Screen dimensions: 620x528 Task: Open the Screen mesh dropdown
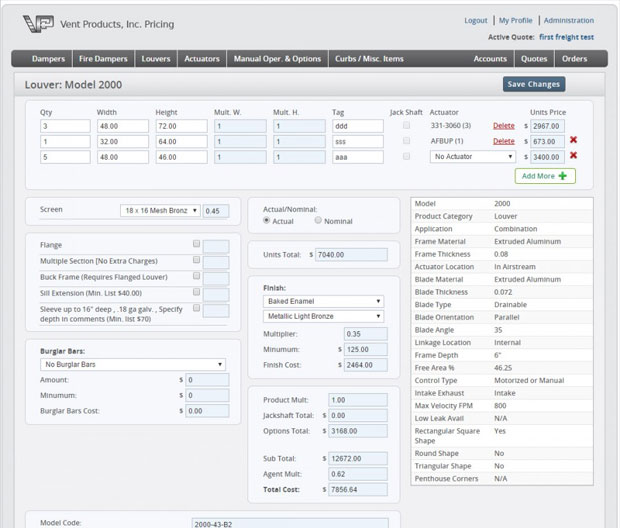coord(160,211)
